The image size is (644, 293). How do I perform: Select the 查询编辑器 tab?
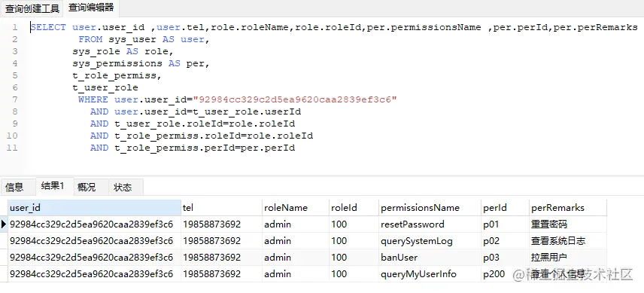91,8
